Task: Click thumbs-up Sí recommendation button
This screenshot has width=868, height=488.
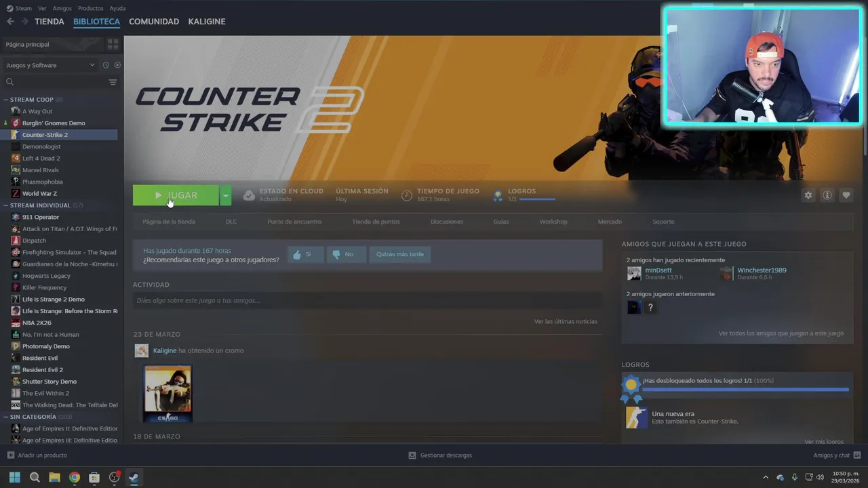Action: click(x=305, y=254)
